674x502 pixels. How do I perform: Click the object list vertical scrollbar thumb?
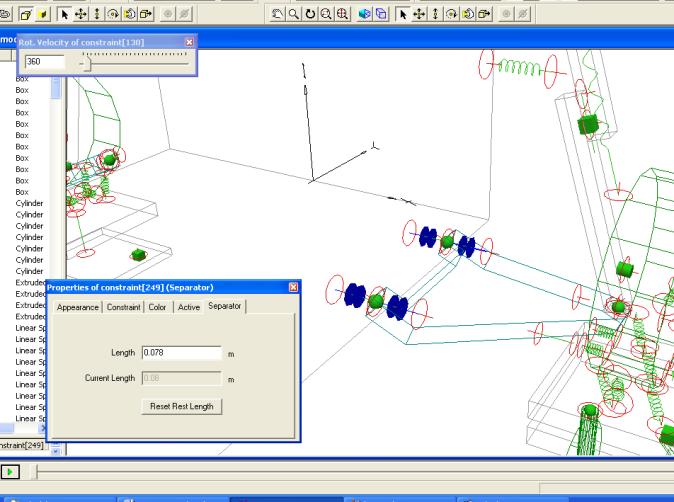point(56,88)
